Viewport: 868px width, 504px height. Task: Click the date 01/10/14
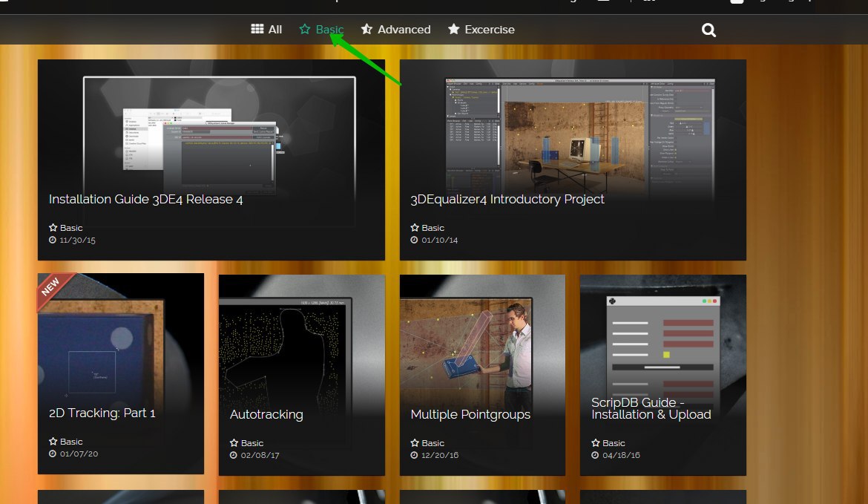pos(439,240)
